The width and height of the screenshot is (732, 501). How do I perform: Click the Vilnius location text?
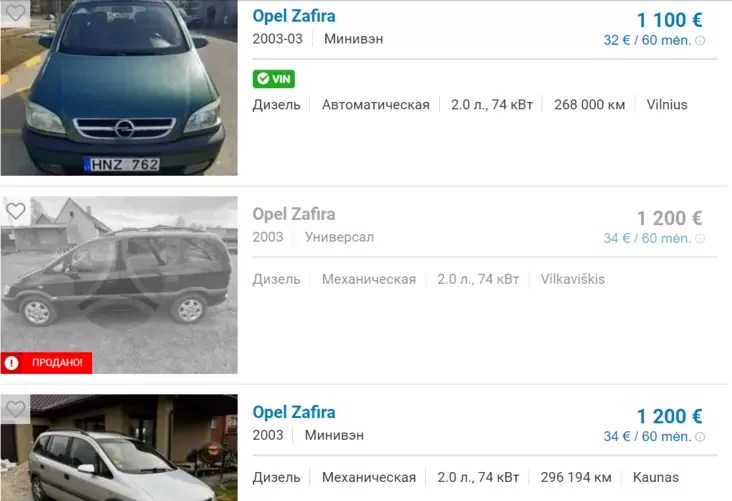tap(667, 105)
